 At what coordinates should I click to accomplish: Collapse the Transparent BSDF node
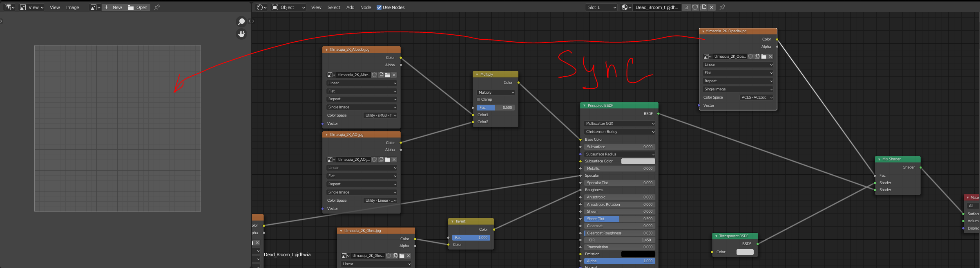(x=716, y=236)
